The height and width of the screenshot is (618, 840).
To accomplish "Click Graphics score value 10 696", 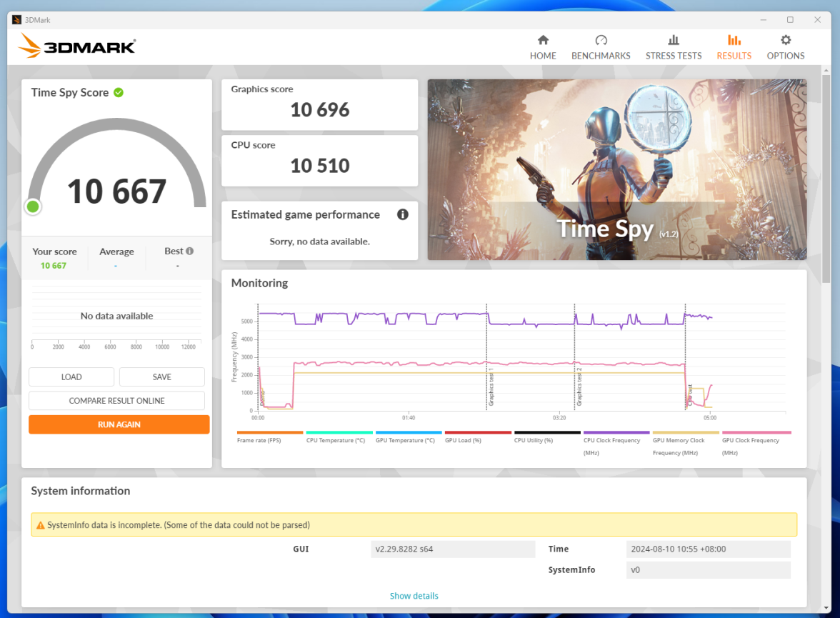I will click(320, 110).
